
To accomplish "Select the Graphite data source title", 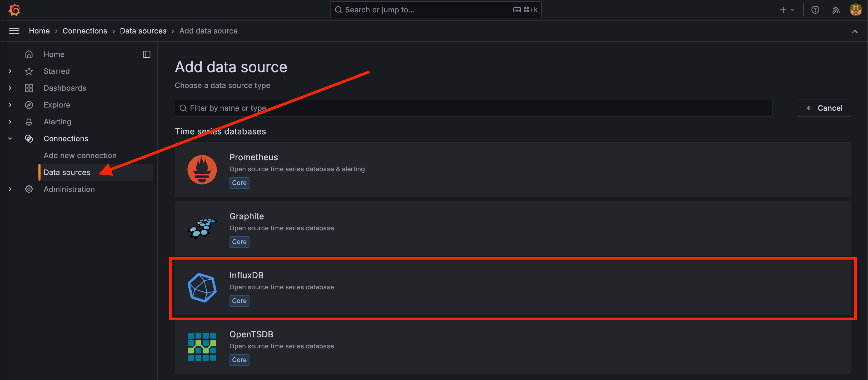I will pos(246,216).
